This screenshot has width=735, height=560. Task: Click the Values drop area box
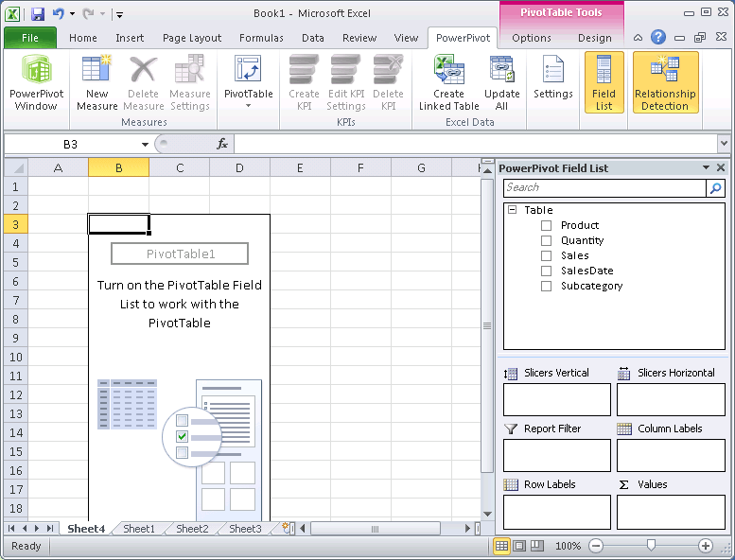point(671,512)
